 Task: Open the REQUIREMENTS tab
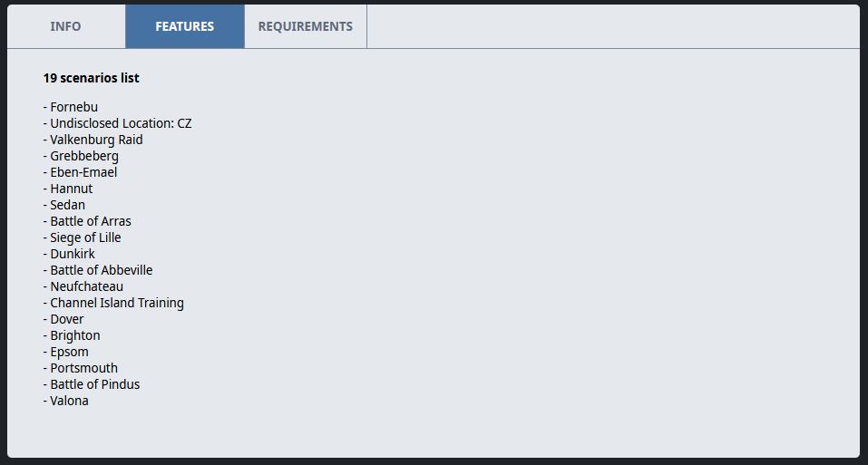coord(306,26)
